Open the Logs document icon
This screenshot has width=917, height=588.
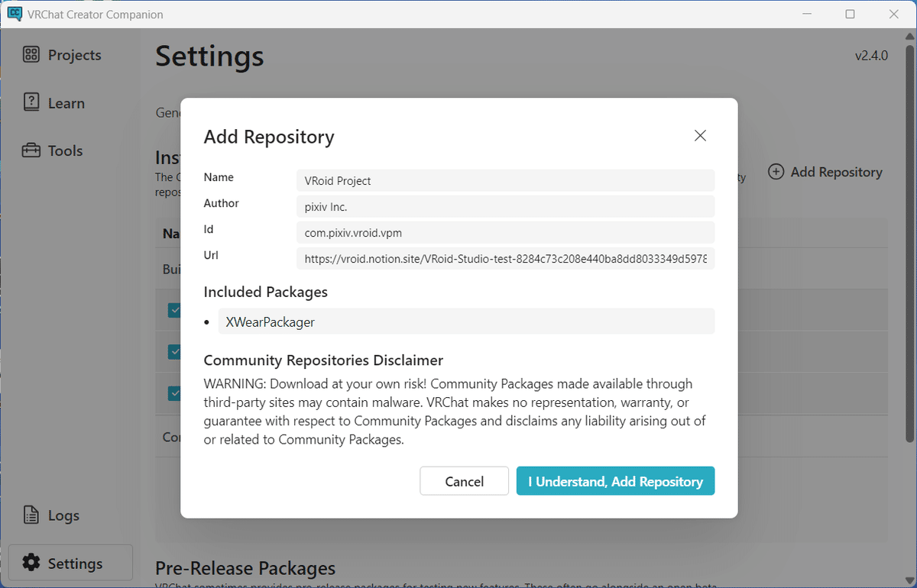[31, 515]
